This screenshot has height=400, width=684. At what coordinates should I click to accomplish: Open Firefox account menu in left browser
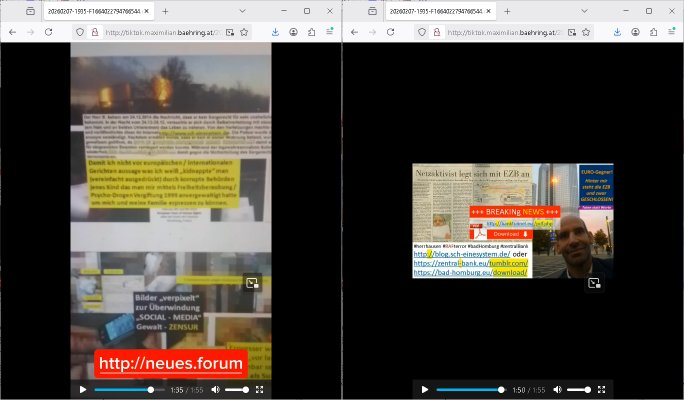click(x=295, y=32)
